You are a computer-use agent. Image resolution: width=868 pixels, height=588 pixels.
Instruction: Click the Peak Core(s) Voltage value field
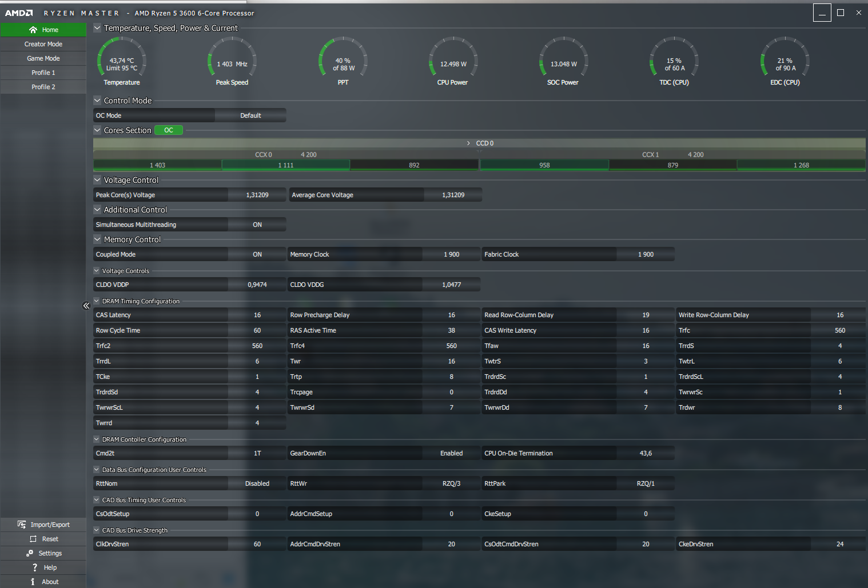257,195
